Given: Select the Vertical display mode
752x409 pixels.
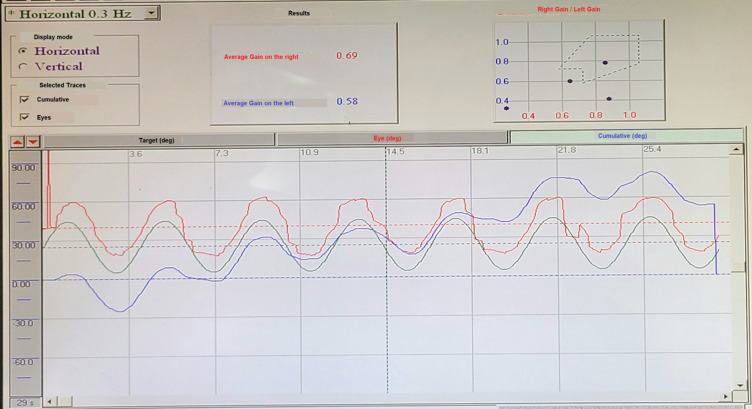Looking at the screenshot, I should pyautogui.click(x=23, y=67).
